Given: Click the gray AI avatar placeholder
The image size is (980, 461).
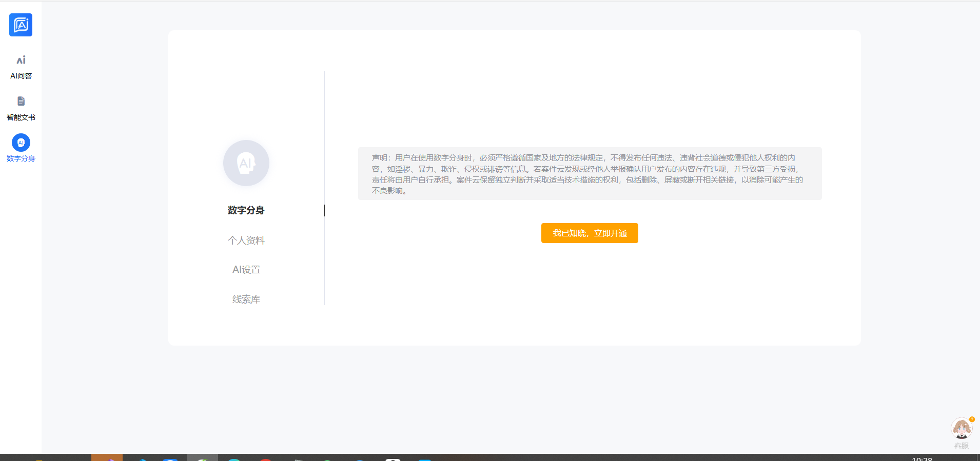Looking at the screenshot, I should (246, 163).
